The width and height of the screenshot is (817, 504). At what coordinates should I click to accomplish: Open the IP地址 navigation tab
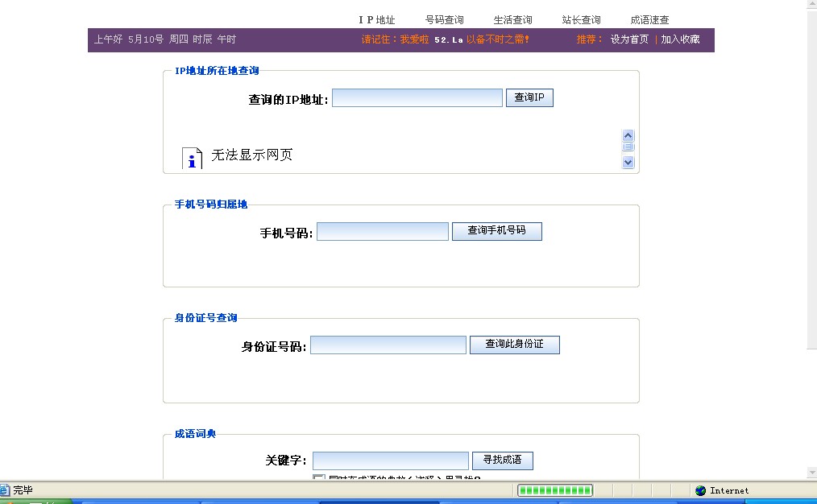point(377,20)
